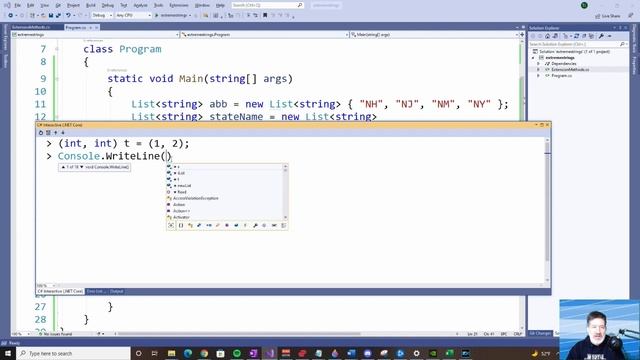Screen dimensions: 640x360
Task: Select the Output bottom tab
Action: coord(116,291)
